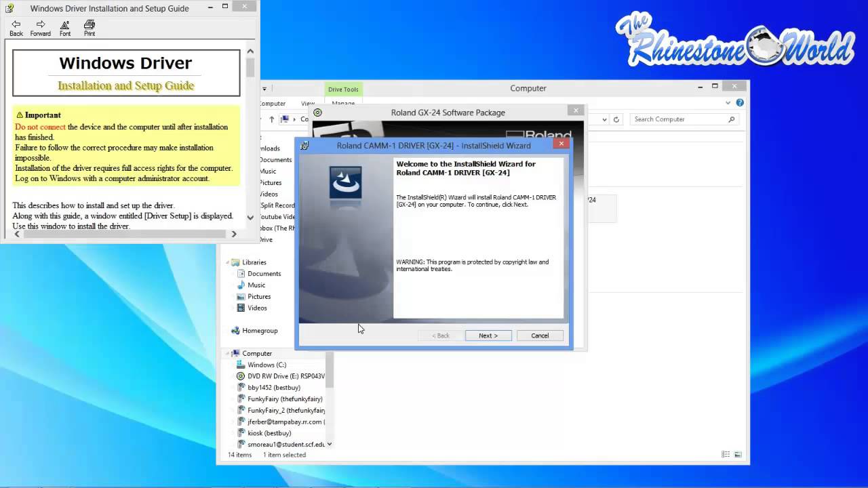Click the Roland GX-24 Software Package title icon
Viewport: 868px width, 488px height.
tap(317, 113)
